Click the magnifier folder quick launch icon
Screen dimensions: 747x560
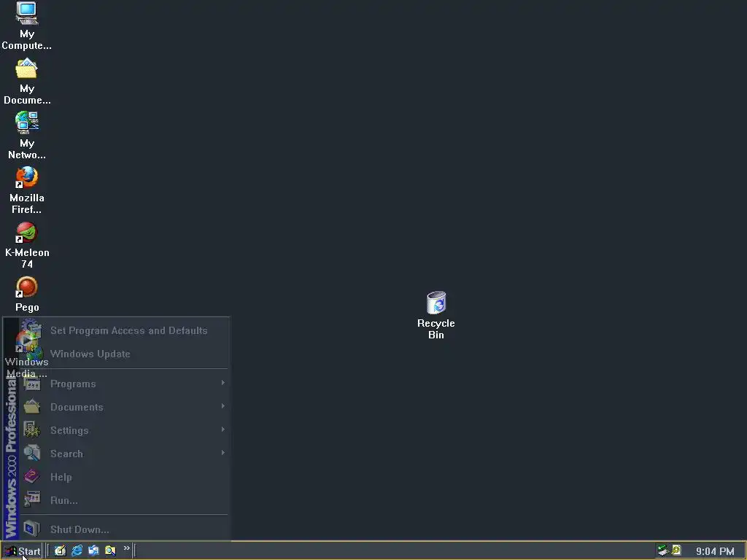point(110,551)
